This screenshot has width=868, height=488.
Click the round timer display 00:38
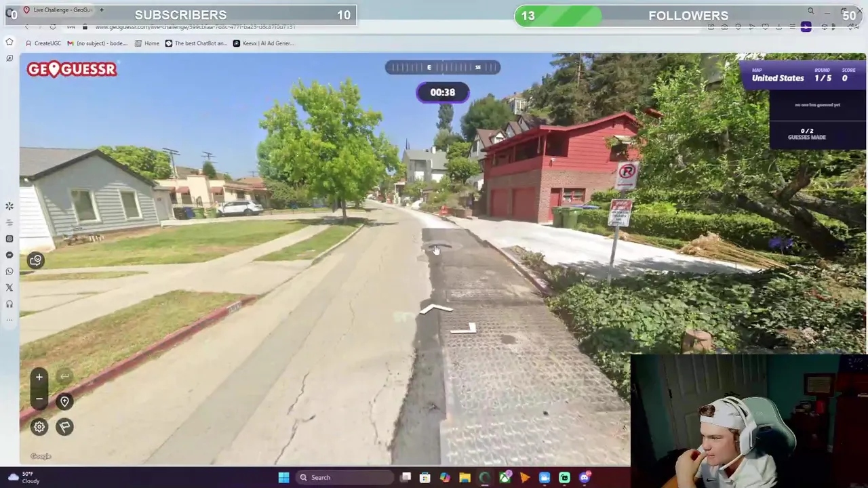[443, 92]
